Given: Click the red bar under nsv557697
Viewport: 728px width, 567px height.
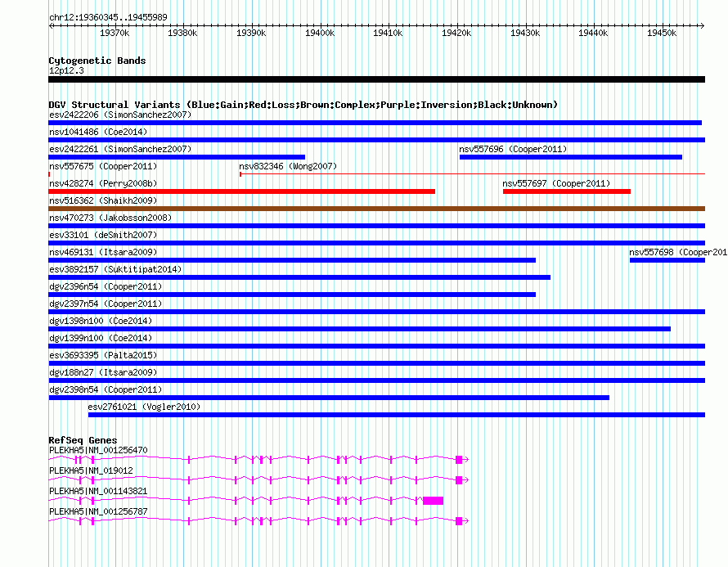Looking at the screenshot, I should pyautogui.click(x=566, y=191).
